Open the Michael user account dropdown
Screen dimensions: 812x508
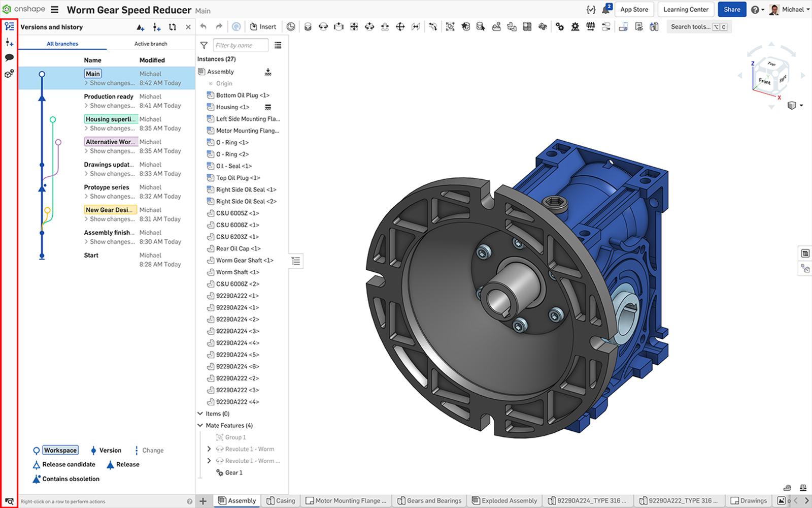pyautogui.click(x=792, y=10)
